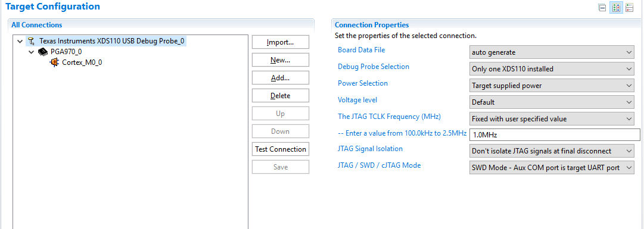Viewport: 644px width, 229px height.
Task: Open the Voltage level dropdown
Action: 552,102
